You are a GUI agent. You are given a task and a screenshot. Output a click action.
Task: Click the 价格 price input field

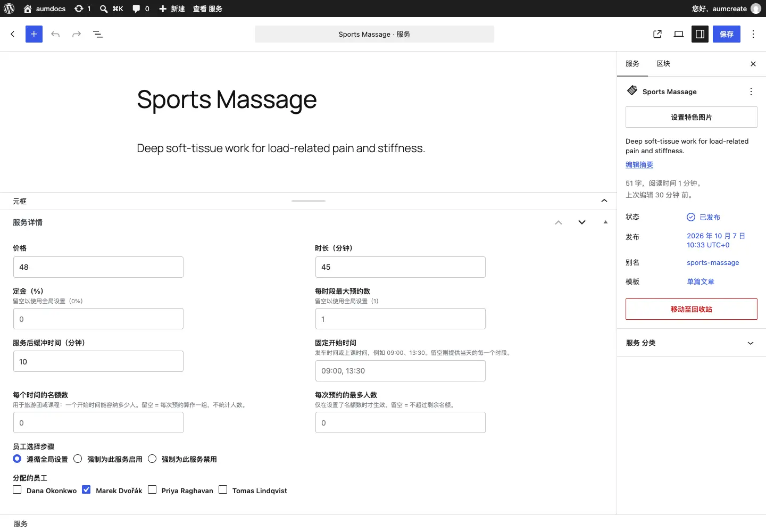tap(98, 267)
